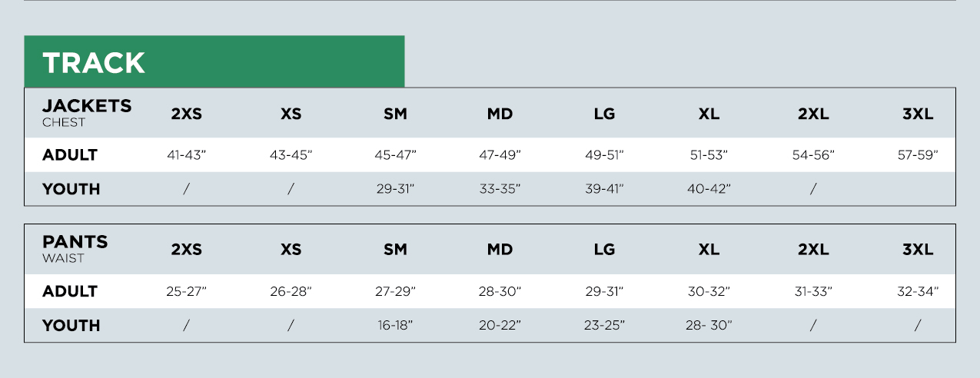
Task: Click the PANTS WAIST table heading
Action: tap(75, 248)
